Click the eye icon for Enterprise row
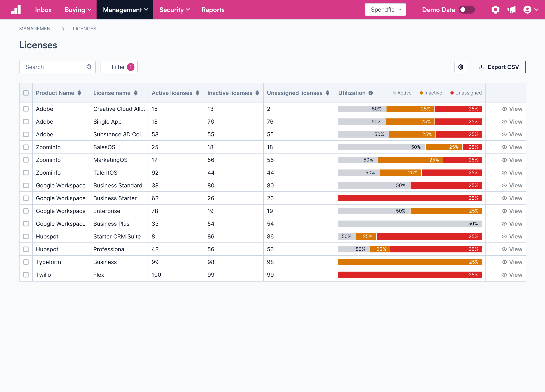The image size is (545, 392). pos(504,211)
